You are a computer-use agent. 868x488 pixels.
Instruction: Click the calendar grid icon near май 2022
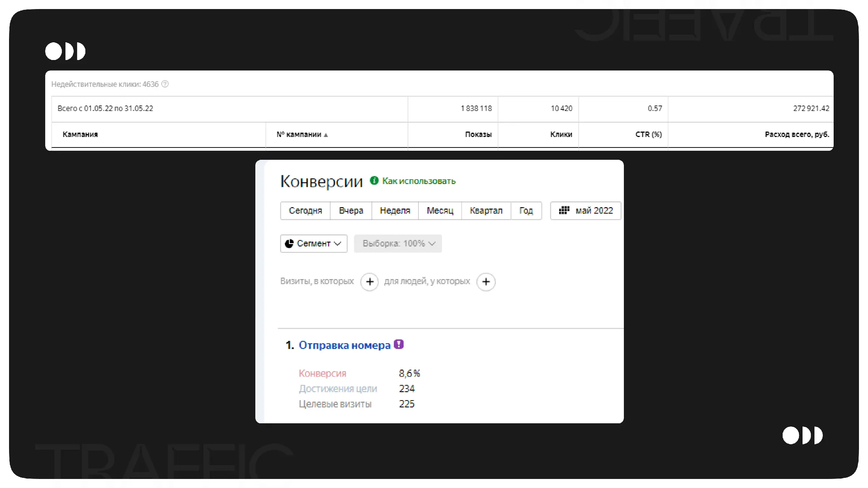[564, 210]
